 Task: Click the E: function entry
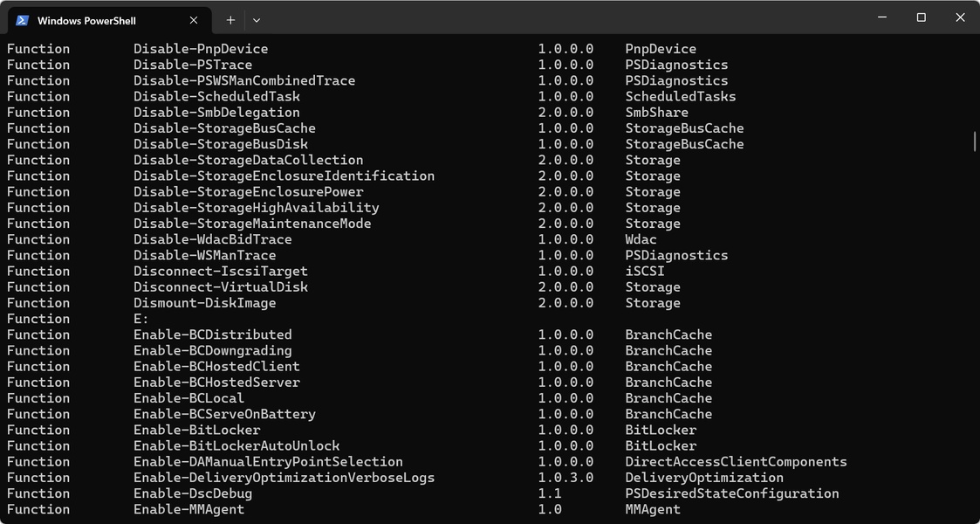coord(141,319)
